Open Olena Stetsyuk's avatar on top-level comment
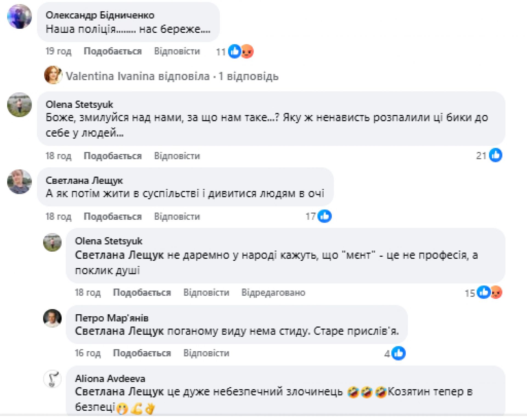This screenshot has width=527, height=420. tap(19, 105)
